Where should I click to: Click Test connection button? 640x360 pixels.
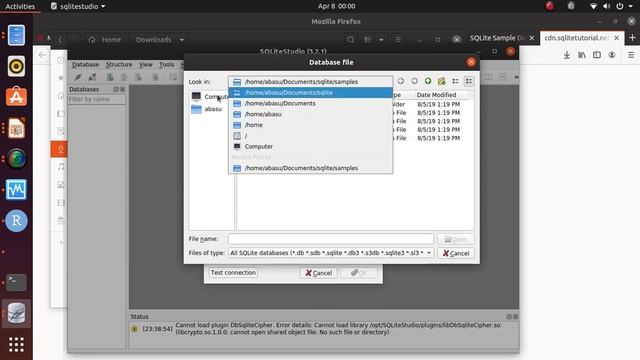[233, 273]
